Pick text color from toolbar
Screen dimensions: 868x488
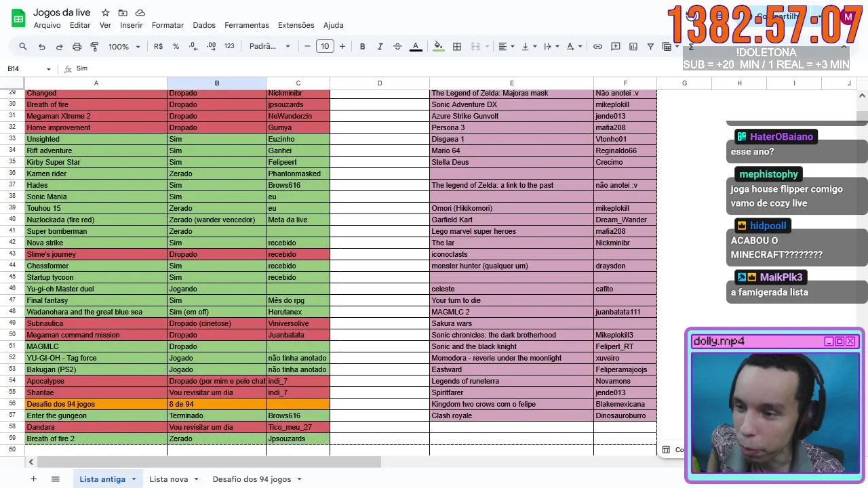pyautogui.click(x=416, y=47)
